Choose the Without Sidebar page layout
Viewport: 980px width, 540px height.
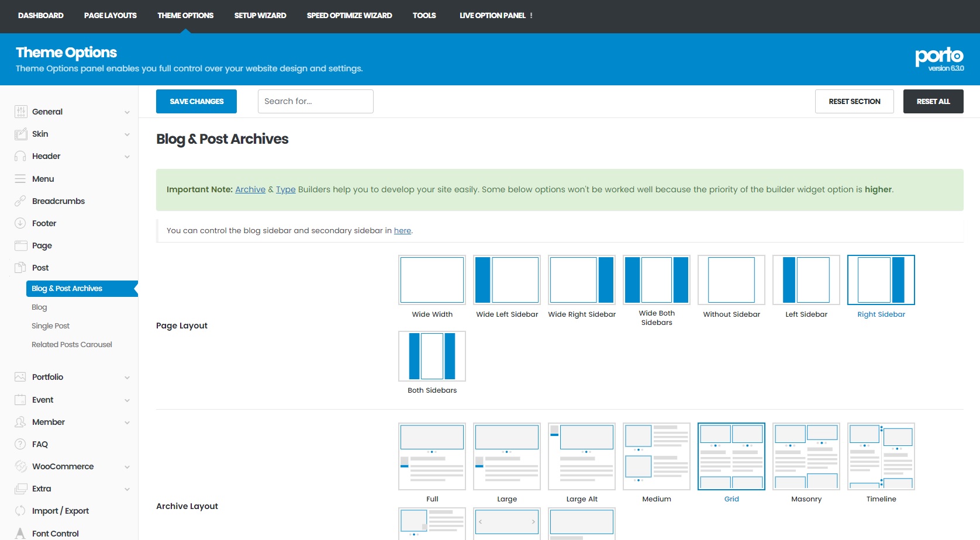tap(731, 280)
